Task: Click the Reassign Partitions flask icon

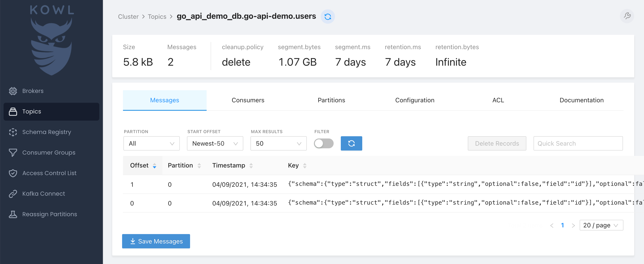Action: 13,214
